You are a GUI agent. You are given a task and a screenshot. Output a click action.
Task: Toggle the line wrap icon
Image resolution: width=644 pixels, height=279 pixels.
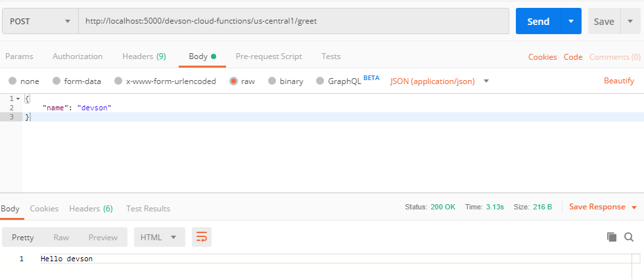click(x=202, y=237)
